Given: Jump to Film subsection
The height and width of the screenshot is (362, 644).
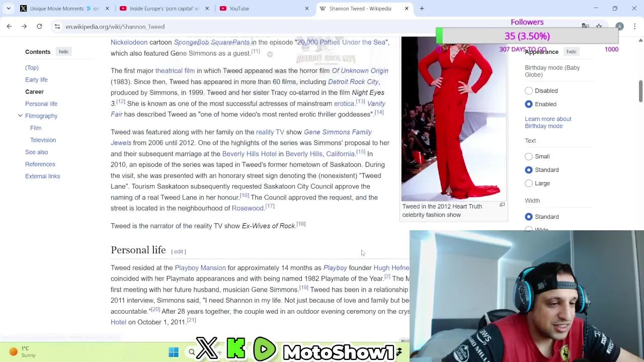Looking at the screenshot, I should click(x=36, y=128).
